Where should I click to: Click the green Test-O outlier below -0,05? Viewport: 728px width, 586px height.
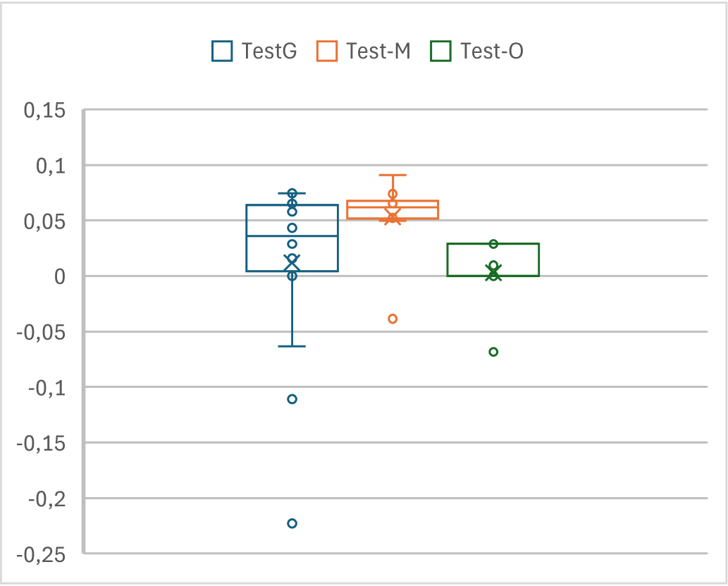click(493, 352)
